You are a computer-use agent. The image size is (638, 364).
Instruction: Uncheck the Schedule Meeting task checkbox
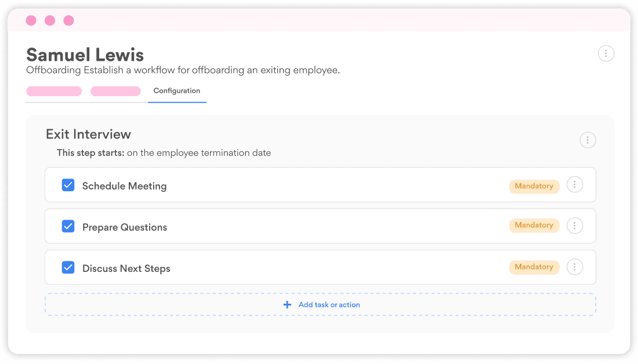click(x=68, y=184)
